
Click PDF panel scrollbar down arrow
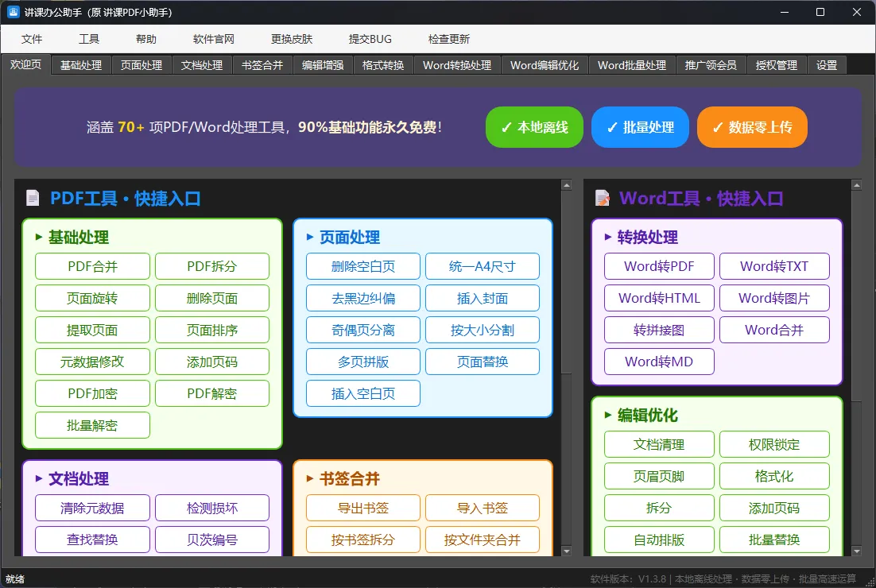(567, 551)
